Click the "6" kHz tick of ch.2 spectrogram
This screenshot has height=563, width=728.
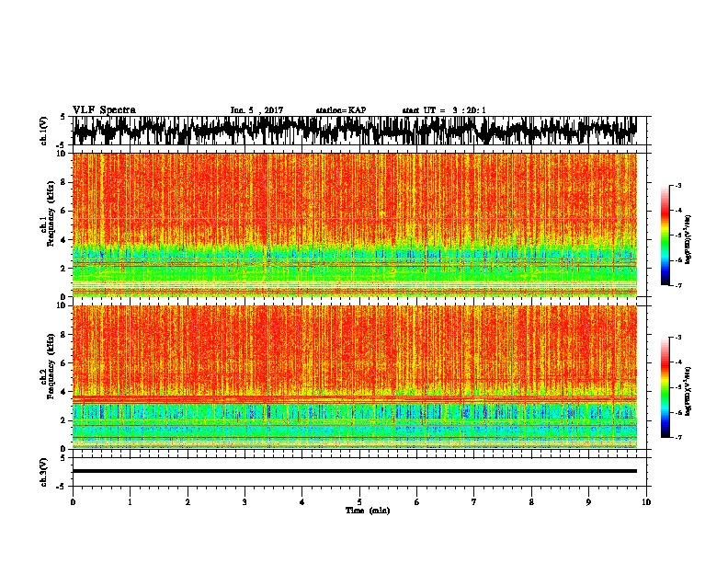pyautogui.click(x=63, y=363)
